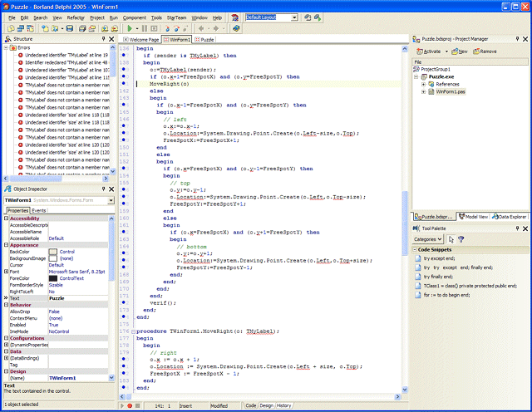Click the Remove button in Project Manager
The height and width of the screenshot is (412, 532).
point(485,51)
